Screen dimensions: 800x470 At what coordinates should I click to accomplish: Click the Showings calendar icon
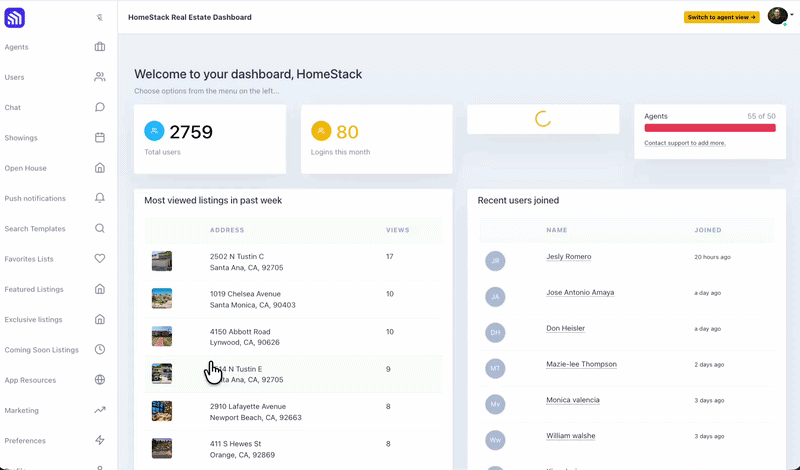click(x=100, y=138)
